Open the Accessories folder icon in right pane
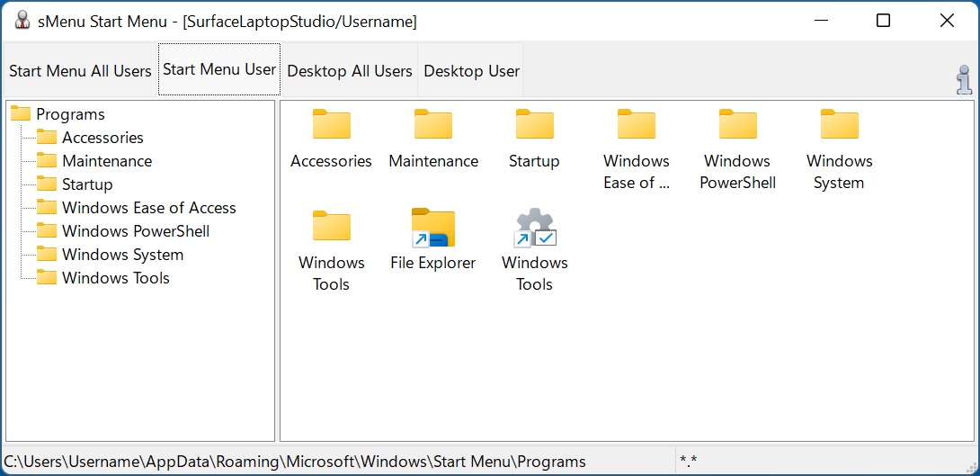Viewport: 980px width, 476px height. tap(331, 124)
